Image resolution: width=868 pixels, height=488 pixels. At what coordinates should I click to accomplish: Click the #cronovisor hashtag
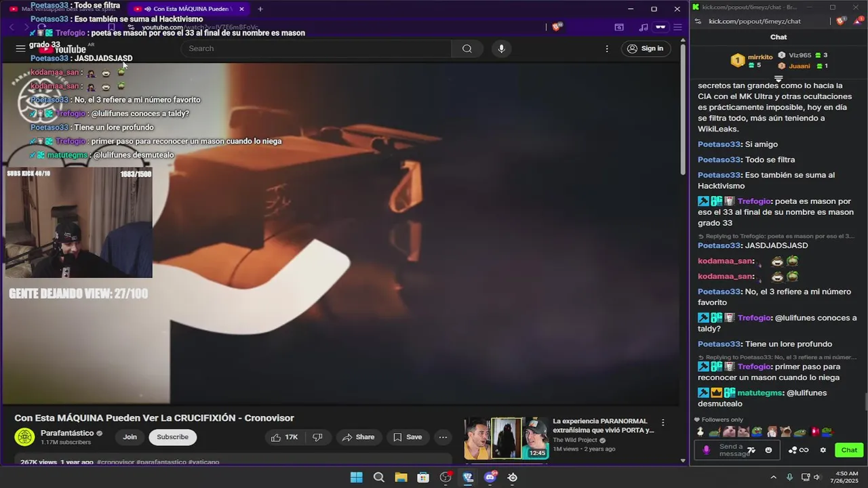[115, 462]
